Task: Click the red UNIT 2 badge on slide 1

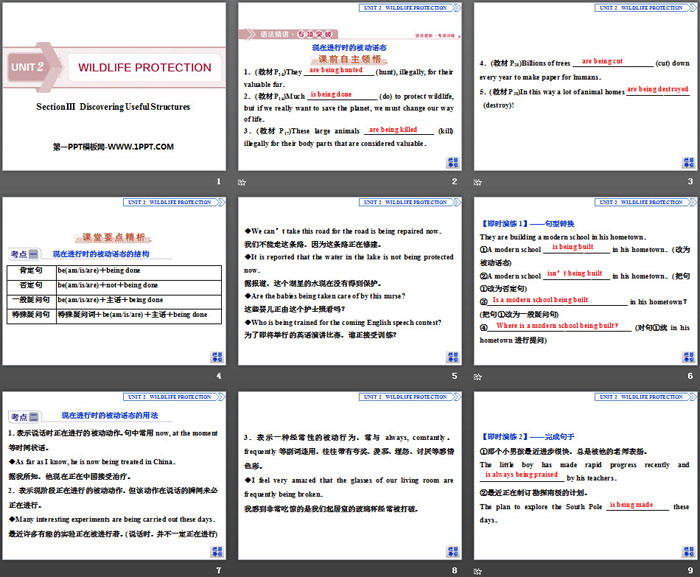Action: click(29, 68)
